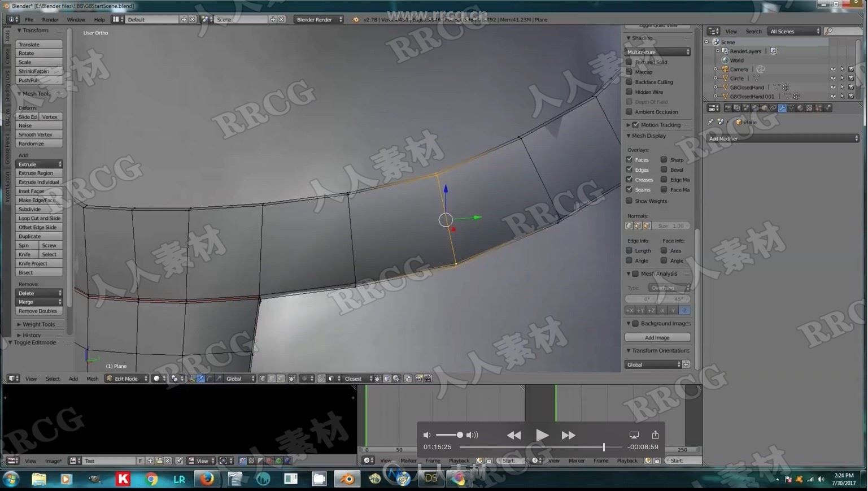This screenshot has height=491, width=868.
Task: Adjust the video volume slider
Action: pos(450,435)
